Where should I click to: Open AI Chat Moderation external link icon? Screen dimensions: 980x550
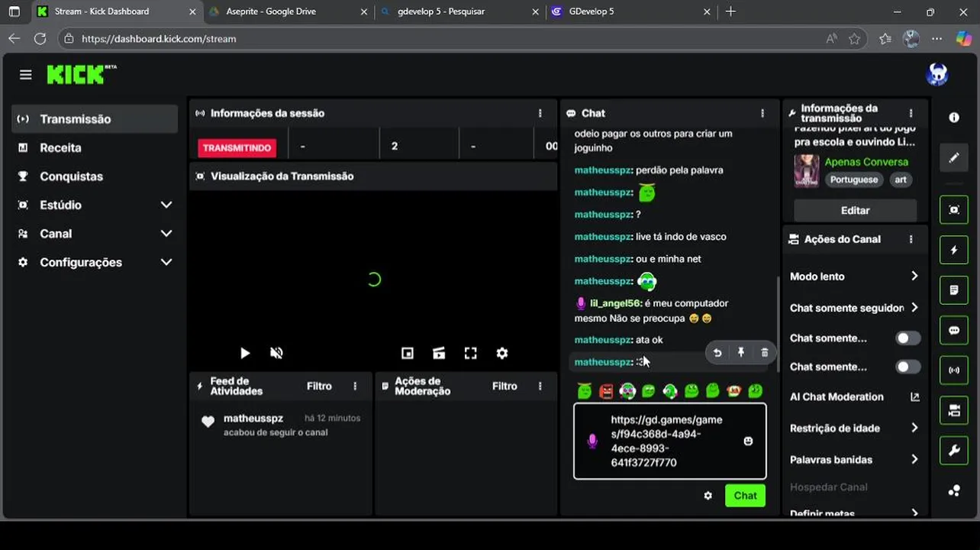click(915, 396)
